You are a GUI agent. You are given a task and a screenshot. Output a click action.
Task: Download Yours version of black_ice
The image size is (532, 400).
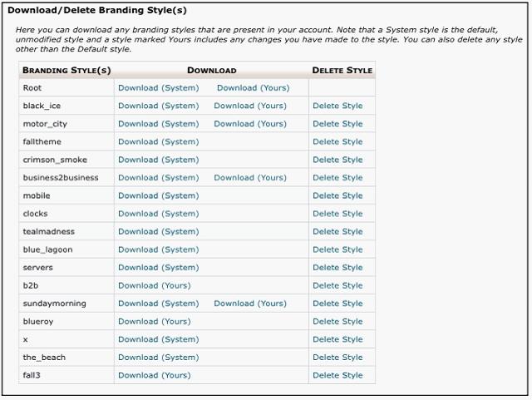coord(249,106)
